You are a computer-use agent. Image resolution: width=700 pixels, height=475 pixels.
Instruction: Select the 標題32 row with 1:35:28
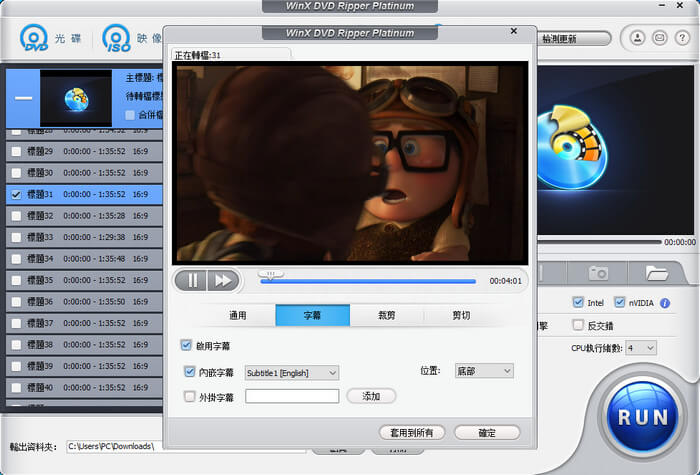(x=84, y=216)
